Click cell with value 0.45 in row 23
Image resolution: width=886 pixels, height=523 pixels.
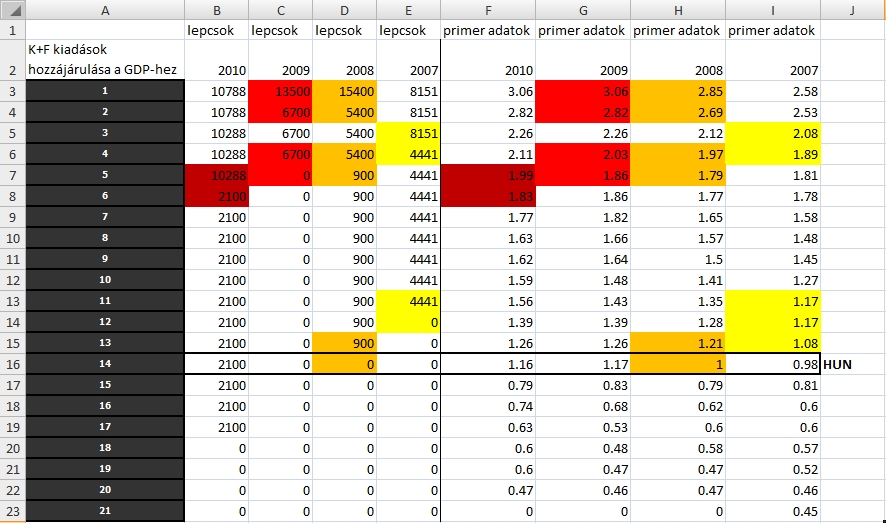coord(773,512)
